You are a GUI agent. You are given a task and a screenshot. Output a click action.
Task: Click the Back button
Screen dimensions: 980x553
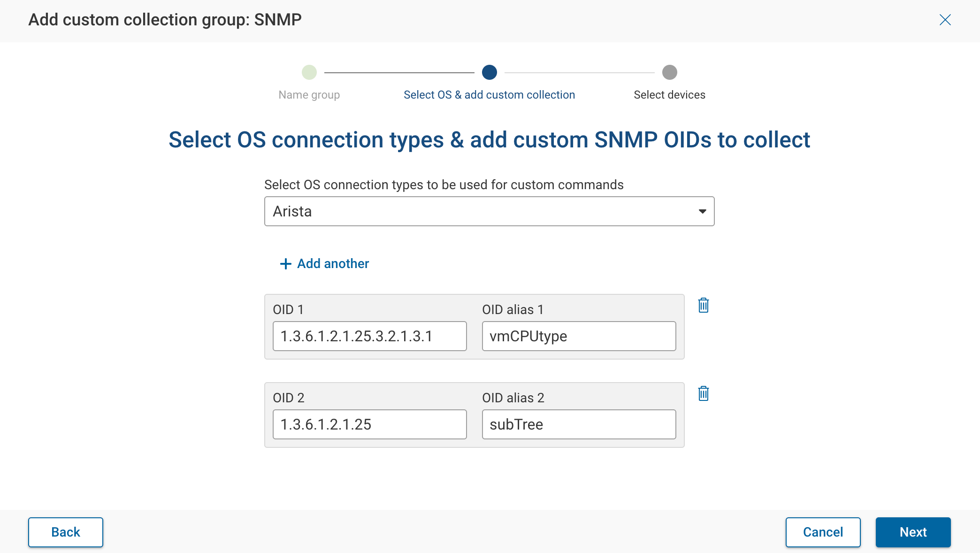pyautogui.click(x=65, y=532)
